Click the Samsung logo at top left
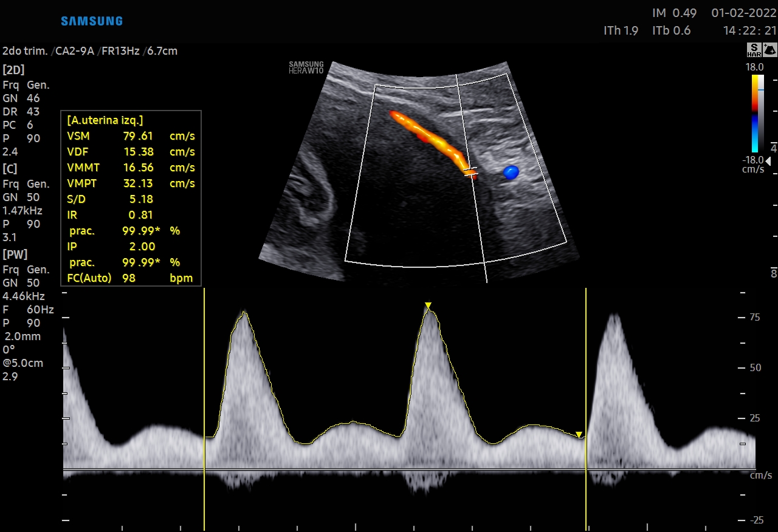 pos(92,21)
